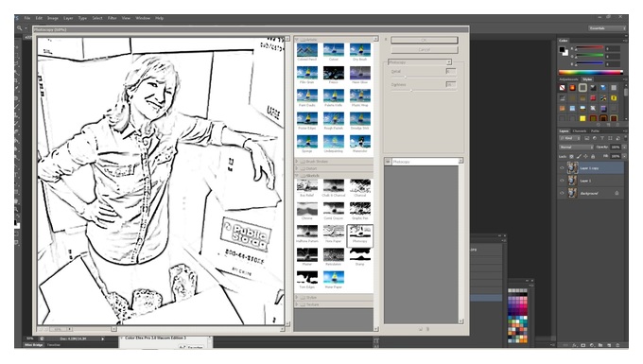This screenshot has height=364, width=643.
Task: Select the Sponge filter thumbnail
Action: coord(306,142)
